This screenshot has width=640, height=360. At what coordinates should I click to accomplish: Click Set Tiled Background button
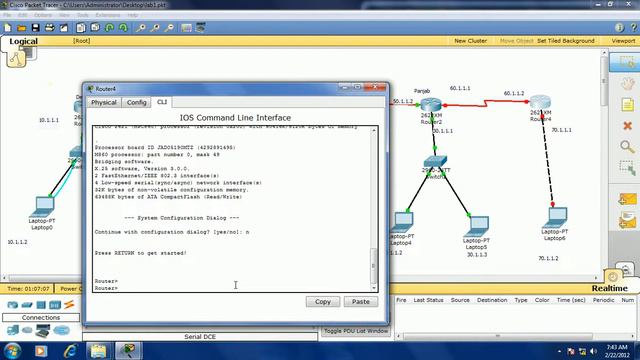565,41
